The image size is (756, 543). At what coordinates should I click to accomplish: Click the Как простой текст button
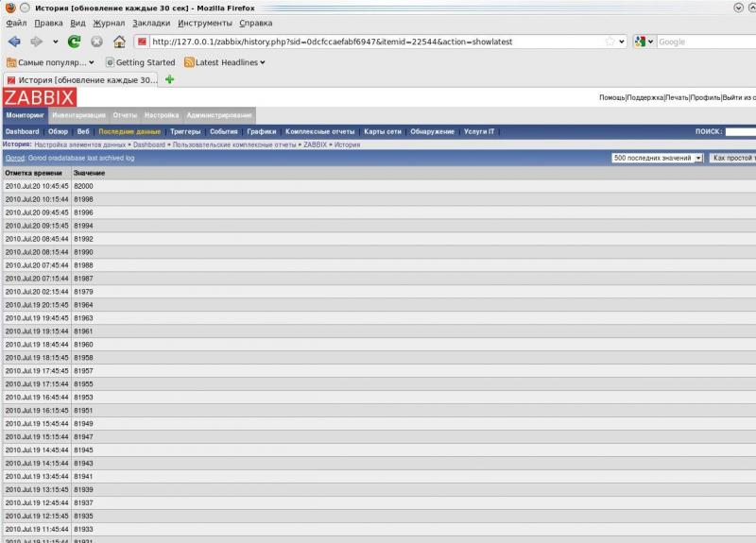(733, 158)
